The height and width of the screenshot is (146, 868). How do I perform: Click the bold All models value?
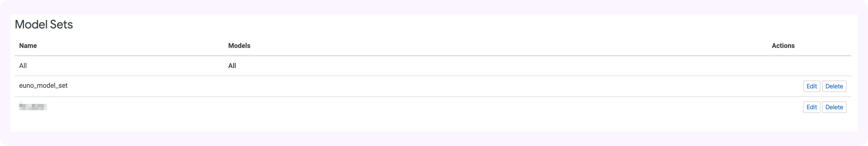pos(232,65)
